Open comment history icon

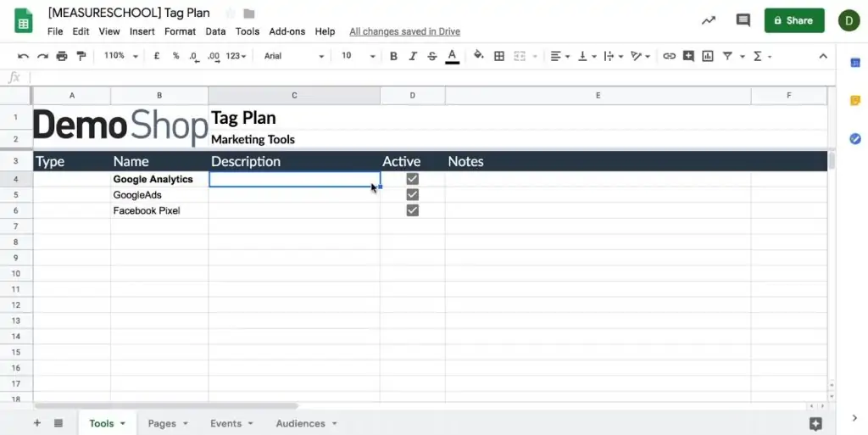(743, 20)
